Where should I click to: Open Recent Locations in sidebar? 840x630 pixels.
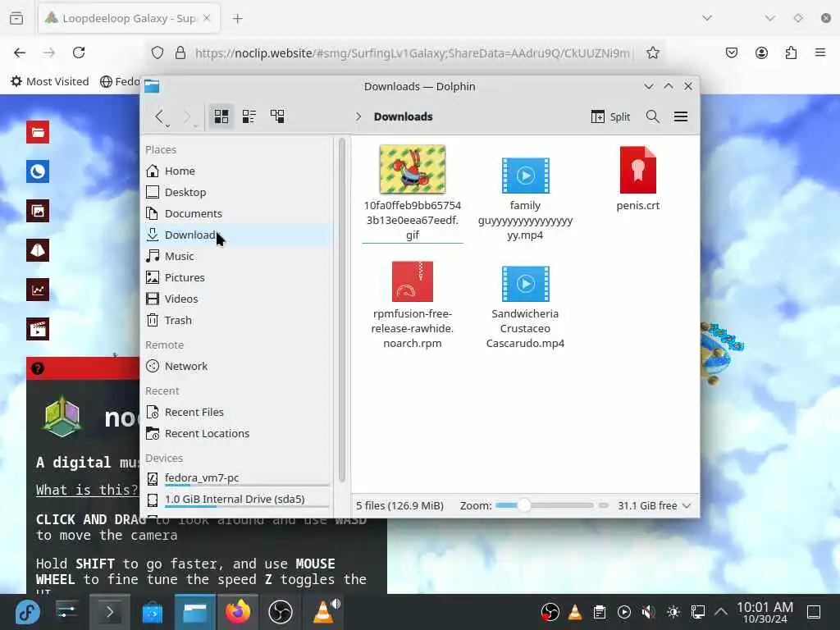(x=239, y=433)
